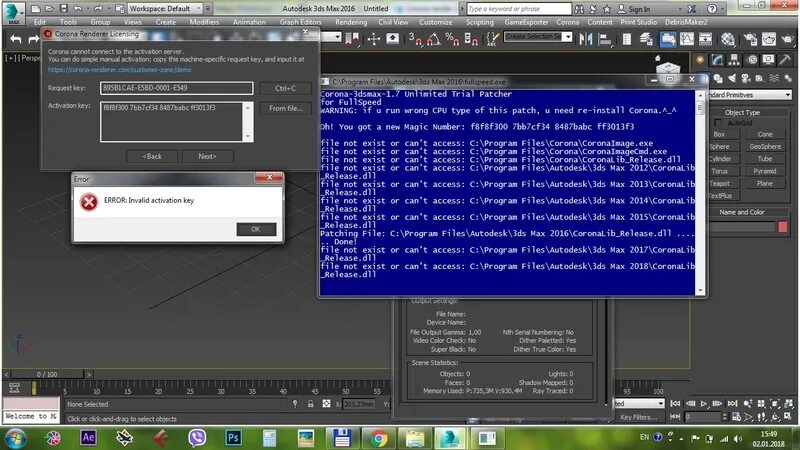Click the search binoculars icon in title bar

(x=579, y=9)
